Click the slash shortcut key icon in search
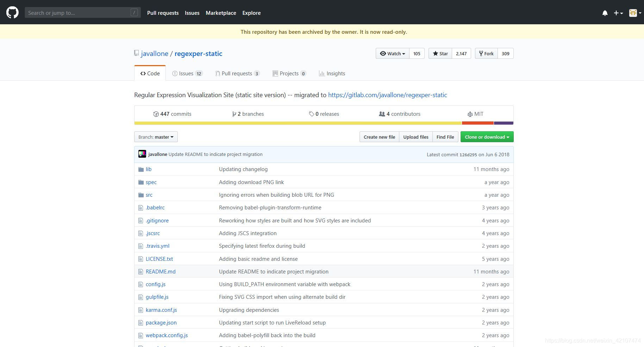The height and width of the screenshot is (347, 644). (x=134, y=13)
